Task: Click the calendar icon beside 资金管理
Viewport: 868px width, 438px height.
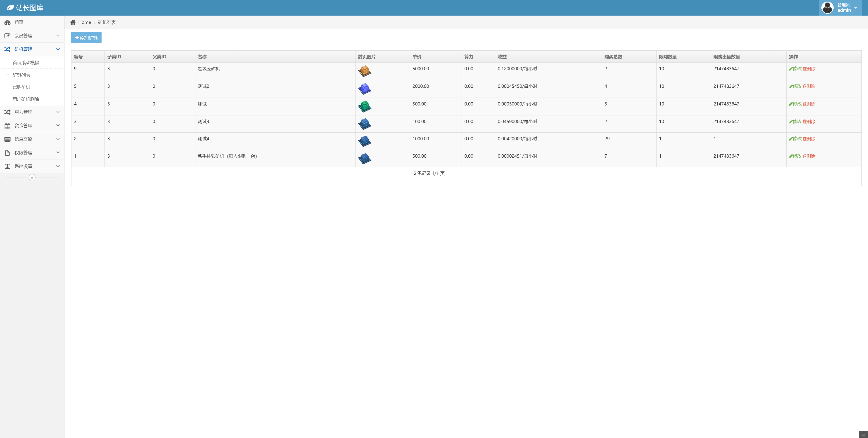Action: point(7,126)
